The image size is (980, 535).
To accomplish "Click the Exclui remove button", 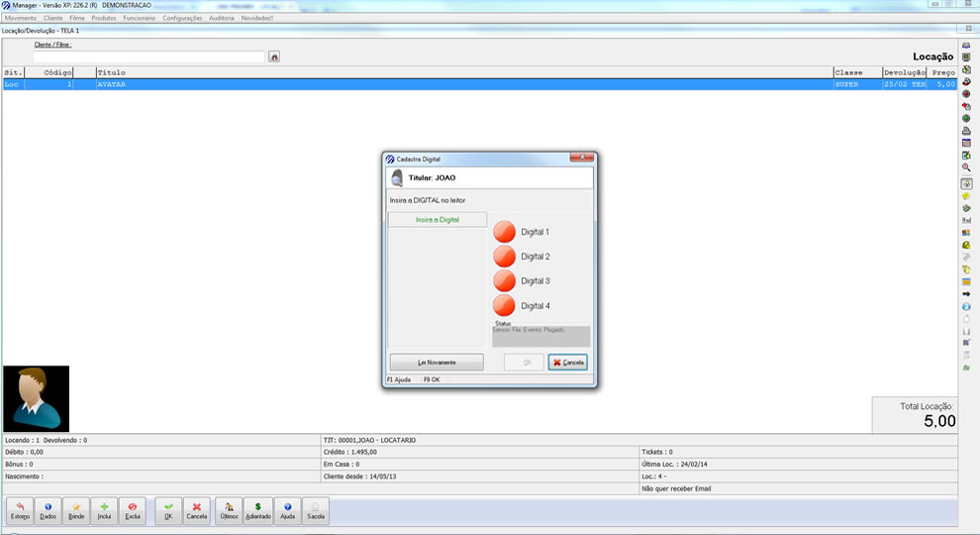I will click(x=133, y=510).
